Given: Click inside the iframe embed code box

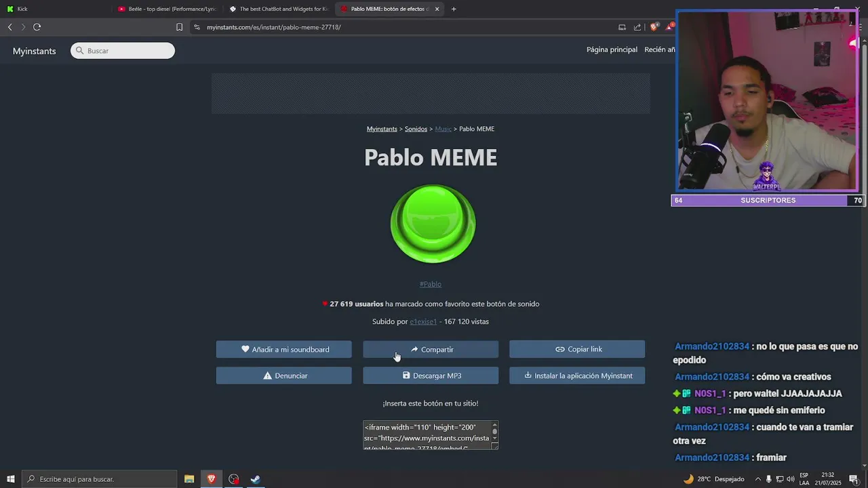Looking at the screenshot, I should (427, 435).
